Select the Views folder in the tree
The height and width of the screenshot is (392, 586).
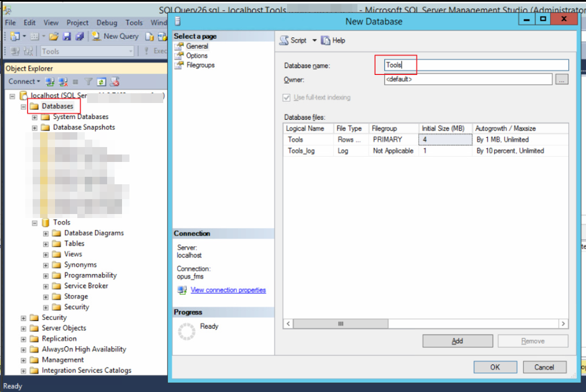(x=73, y=254)
